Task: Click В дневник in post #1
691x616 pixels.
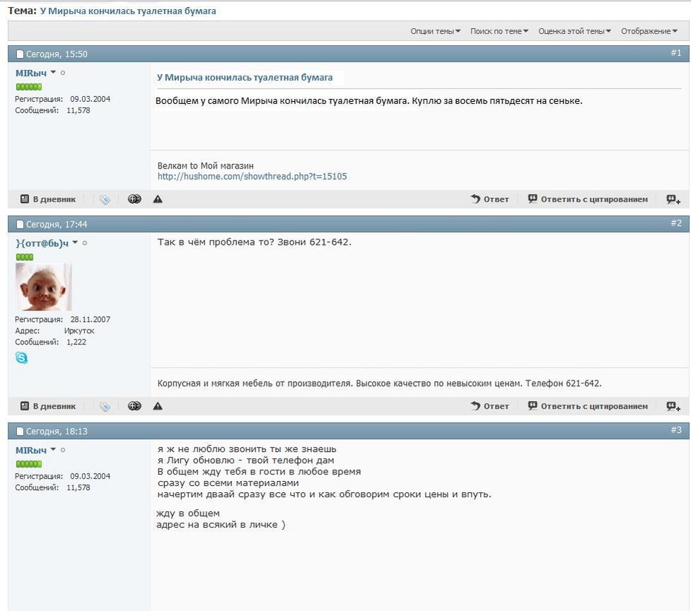Action: [48, 199]
